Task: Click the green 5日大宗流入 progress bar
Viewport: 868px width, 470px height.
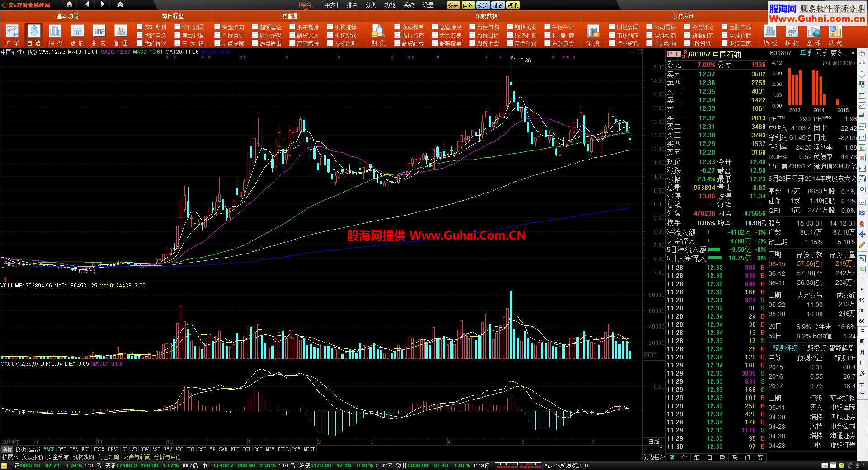Action: [715, 258]
